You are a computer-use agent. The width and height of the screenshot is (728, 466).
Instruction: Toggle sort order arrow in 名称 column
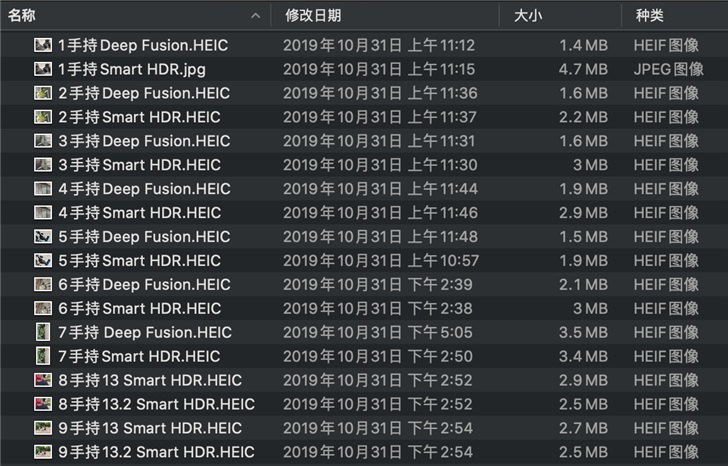coord(257,15)
